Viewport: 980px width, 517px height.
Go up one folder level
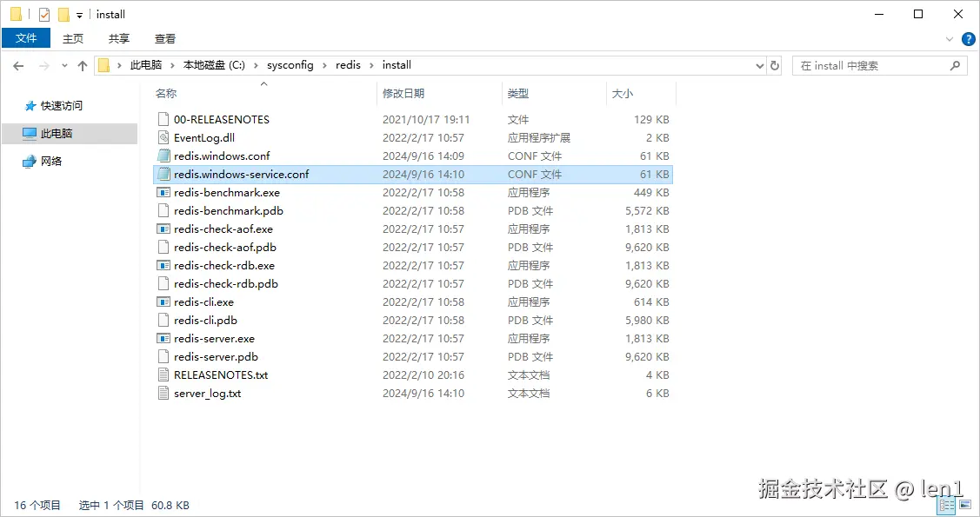[x=82, y=65]
